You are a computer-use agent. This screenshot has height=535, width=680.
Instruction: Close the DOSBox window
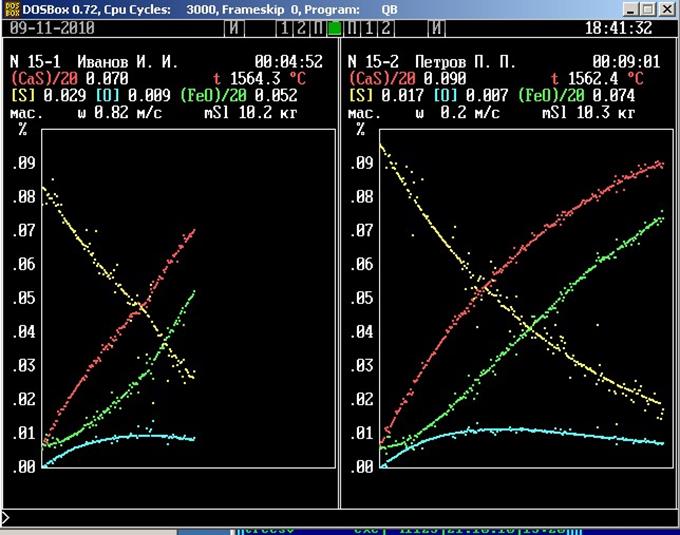coord(666,9)
